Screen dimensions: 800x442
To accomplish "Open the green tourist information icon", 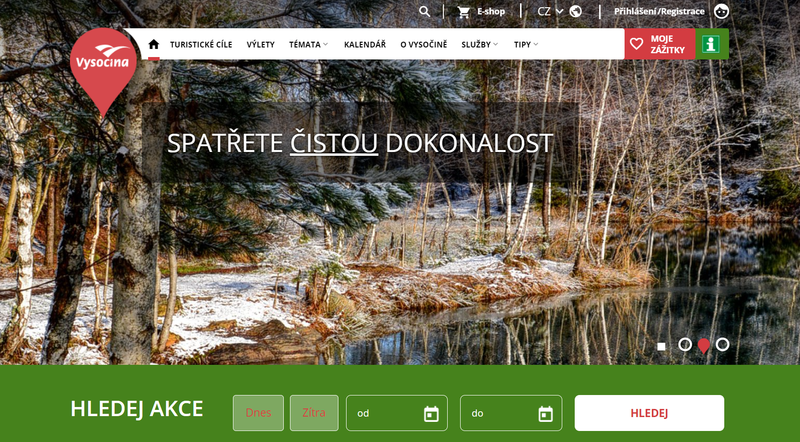I will [712, 44].
